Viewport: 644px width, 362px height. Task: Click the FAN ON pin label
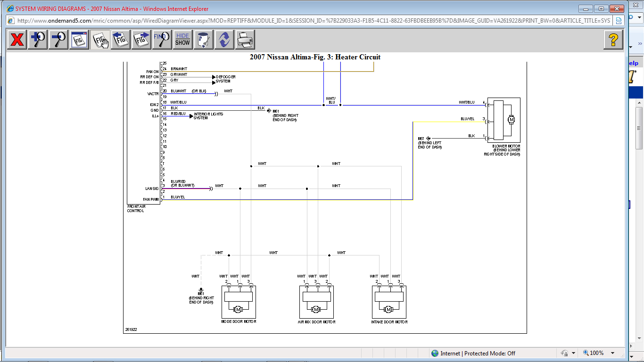pyautogui.click(x=152, y=71)
